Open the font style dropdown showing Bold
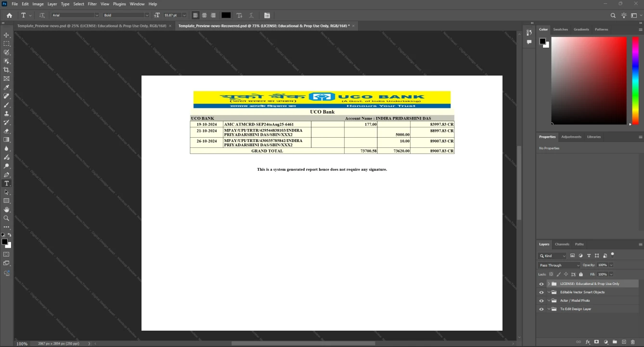The image size is (644, 347). [x=126, y=15]
